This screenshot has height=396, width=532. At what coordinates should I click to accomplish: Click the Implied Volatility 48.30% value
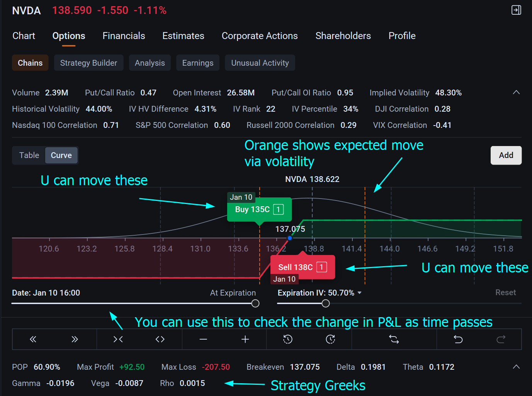pyautogui.click(x=449, y=93)
